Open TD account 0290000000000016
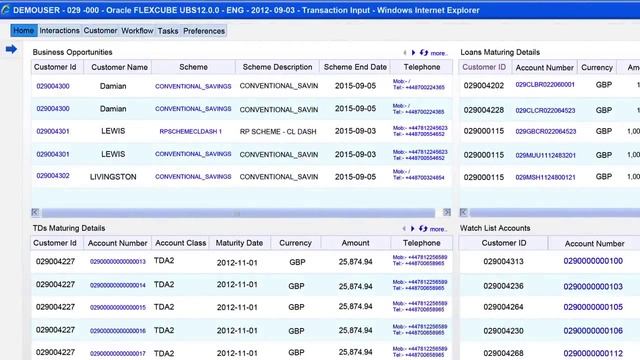Screen dimensions: 640x360 [x=118, y=331]
